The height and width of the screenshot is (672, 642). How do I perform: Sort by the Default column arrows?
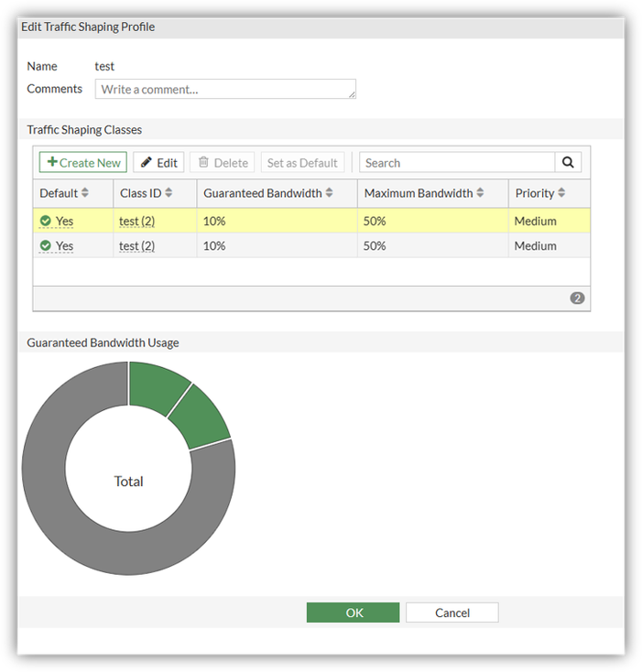tap(85, 193)
